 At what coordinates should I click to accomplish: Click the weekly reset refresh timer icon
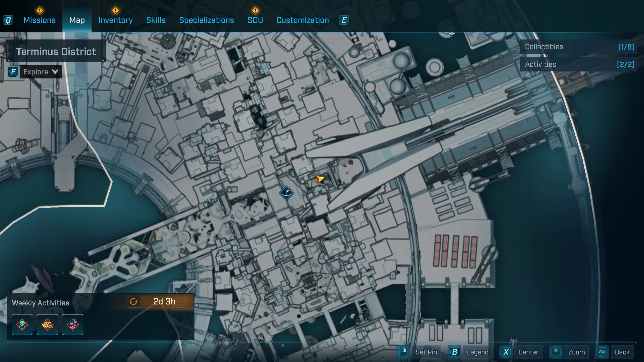(x=133, y=301)
